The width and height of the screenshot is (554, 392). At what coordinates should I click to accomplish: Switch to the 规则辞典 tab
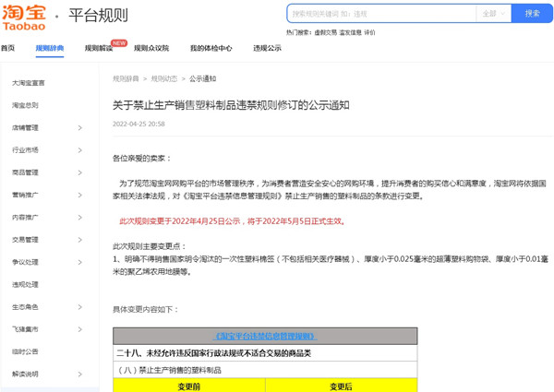[50, 49]
